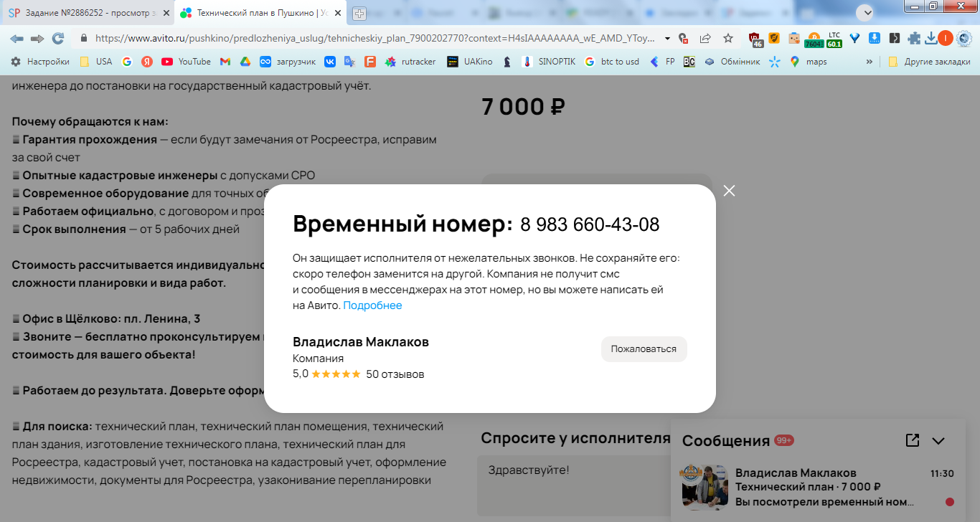980x522 pixels.
Task: Open the btc to usd bookmark
Action: pos(611,62)
